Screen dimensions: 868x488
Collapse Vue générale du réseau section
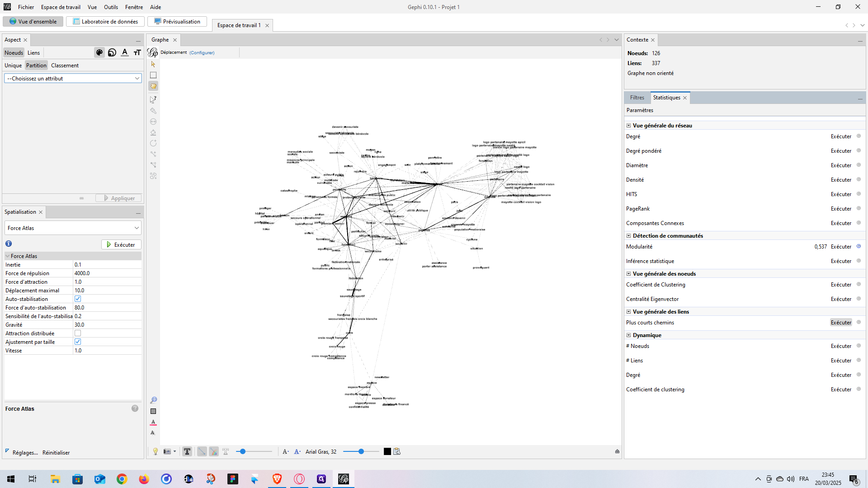(x=628, y=126)
